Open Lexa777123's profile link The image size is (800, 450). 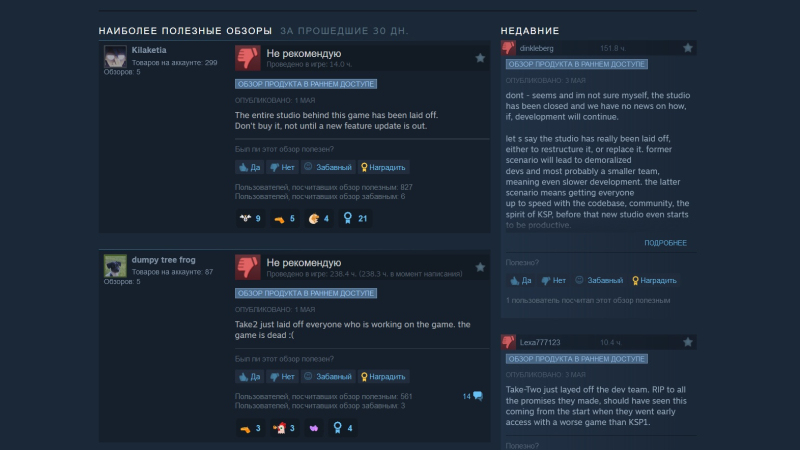pyautogui.click(x=540, y=342)
